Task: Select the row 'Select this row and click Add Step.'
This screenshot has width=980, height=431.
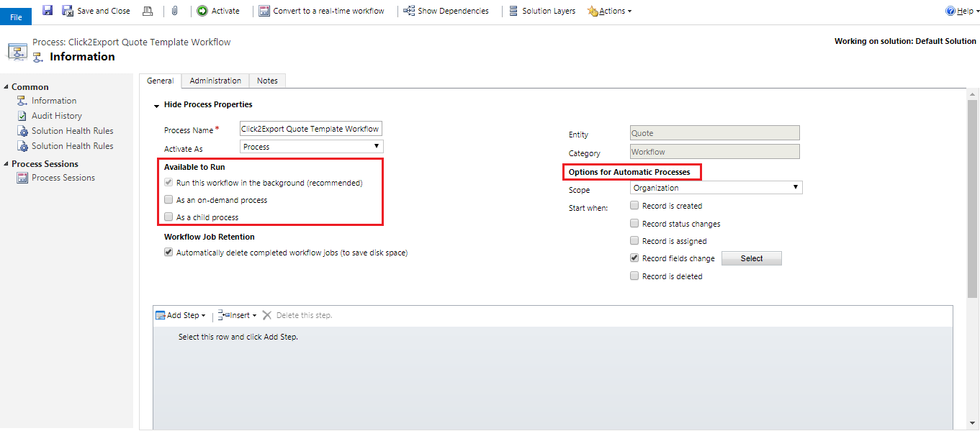Action: pos(552,337)
